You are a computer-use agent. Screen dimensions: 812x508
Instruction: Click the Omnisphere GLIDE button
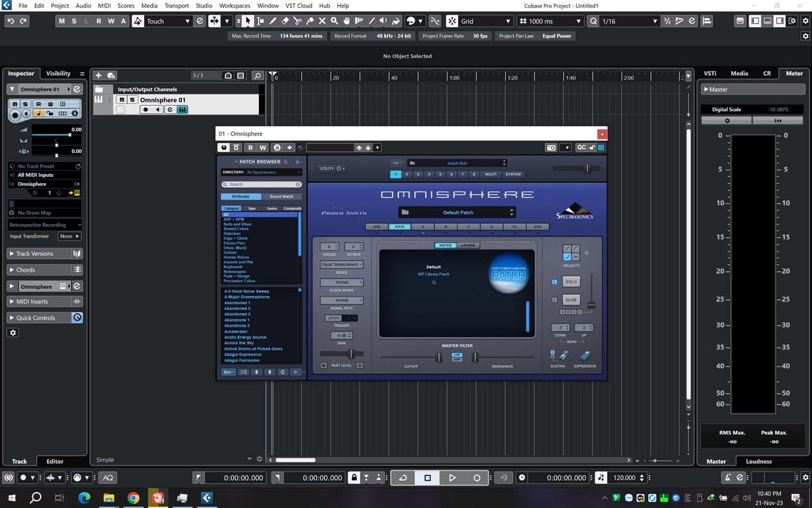571,300
